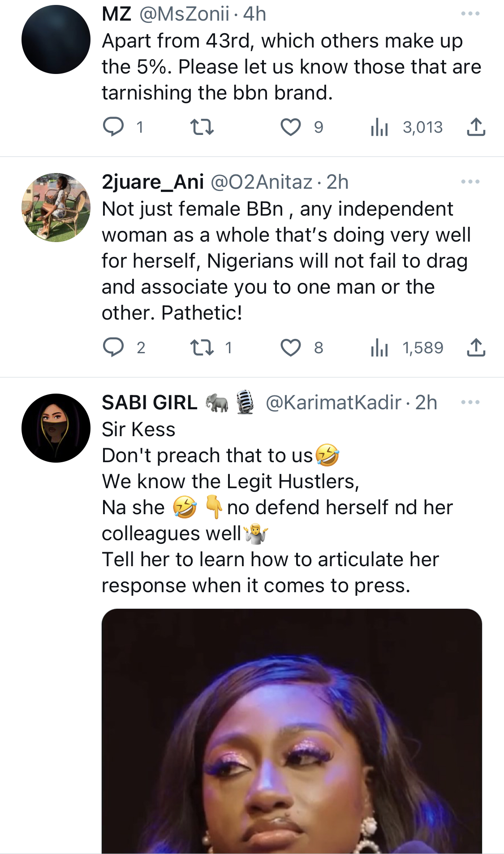This screenshot has width=504, height=854.
Task: Open 2juare_Ani's profile avatar
Action: (x=56, y=208)
